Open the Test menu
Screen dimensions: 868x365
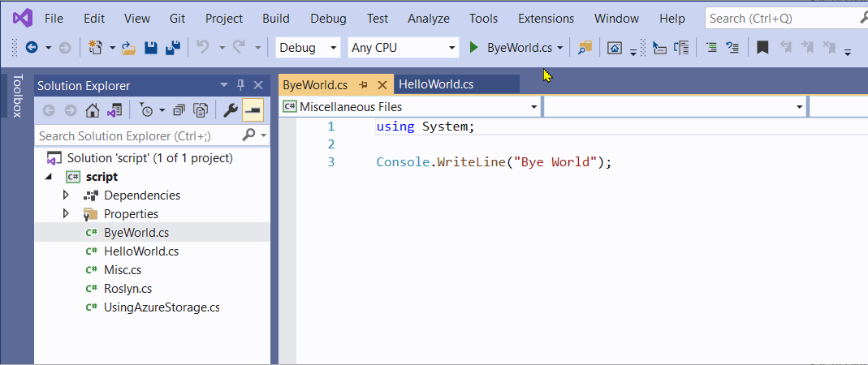pyautogui.click(x=378, y=18)
